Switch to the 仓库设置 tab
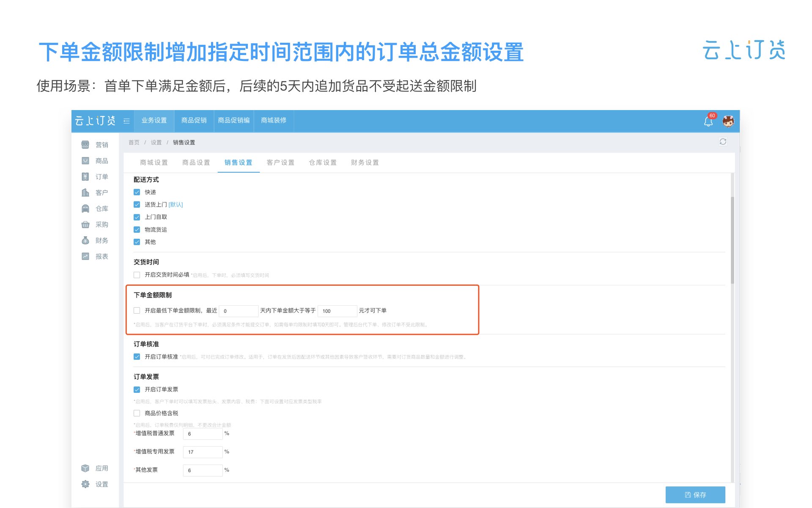This screenshot has width=812, height=508. coord(323,163)
